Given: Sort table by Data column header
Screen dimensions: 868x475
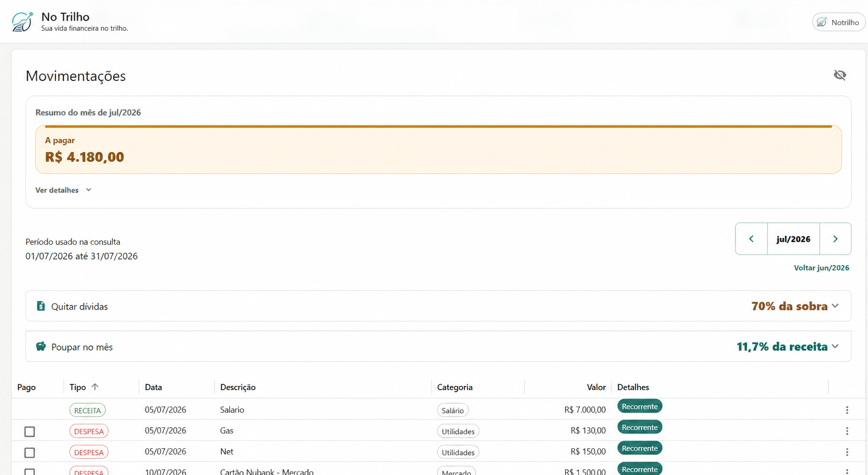Looking at the screenshot, I should (x=154, y=387).
